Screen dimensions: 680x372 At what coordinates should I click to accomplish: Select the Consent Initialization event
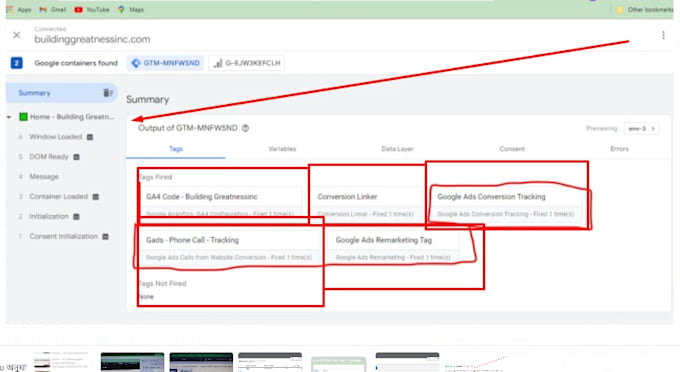click(63, 236)
